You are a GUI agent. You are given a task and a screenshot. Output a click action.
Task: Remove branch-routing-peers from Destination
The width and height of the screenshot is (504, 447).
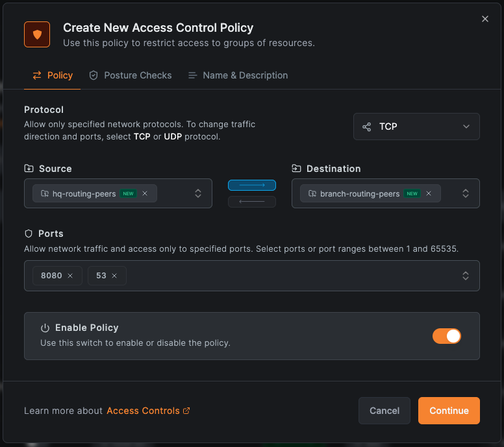click(429, 193)
